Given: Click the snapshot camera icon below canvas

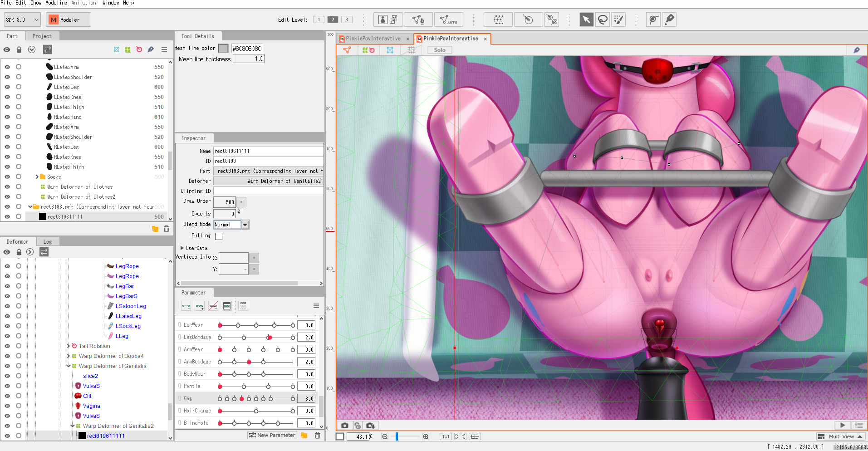Looking at the screenshot, I should coord(345,426).
